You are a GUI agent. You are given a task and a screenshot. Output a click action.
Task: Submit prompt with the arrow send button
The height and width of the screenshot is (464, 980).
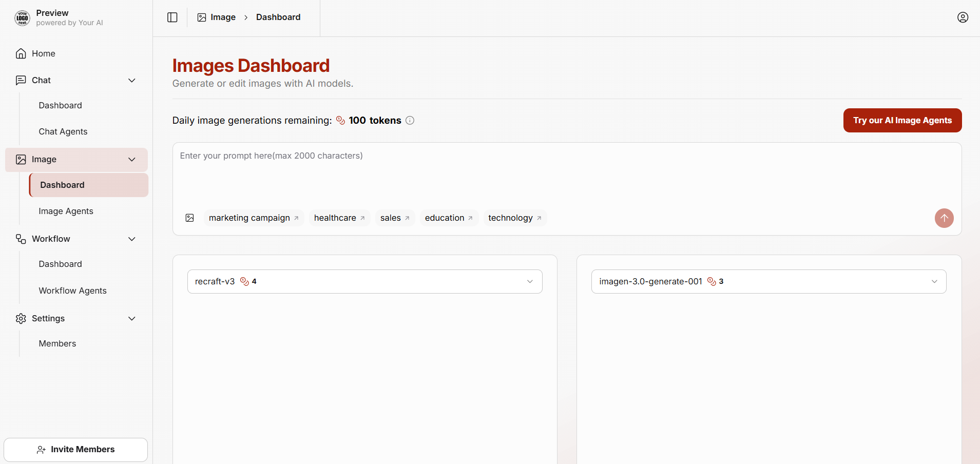click(x=944, y=218)
